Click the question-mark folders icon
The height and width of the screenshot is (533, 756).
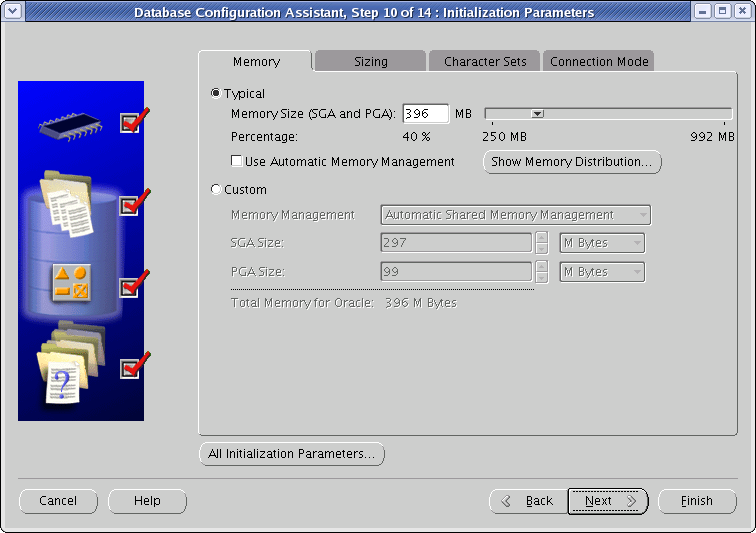tap(70, 363)
